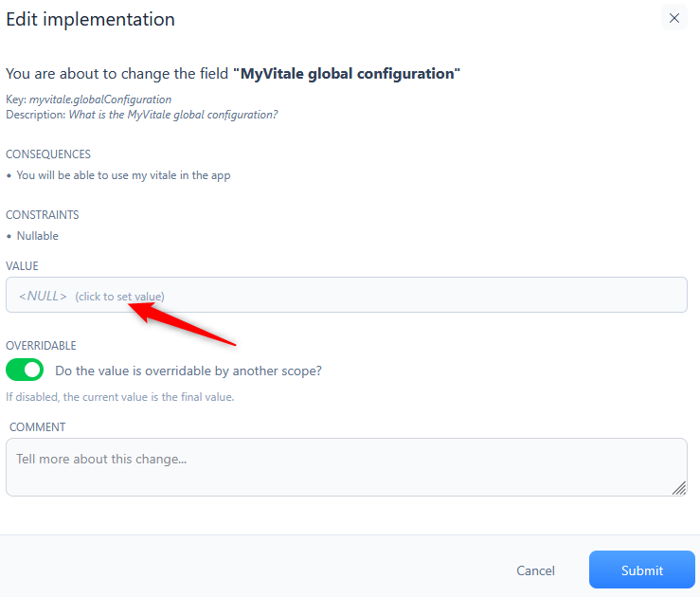Screen dimensions: 700x597
Task: Click the key text myvitale.globalConfiguration
Action: tap(100, 99)
